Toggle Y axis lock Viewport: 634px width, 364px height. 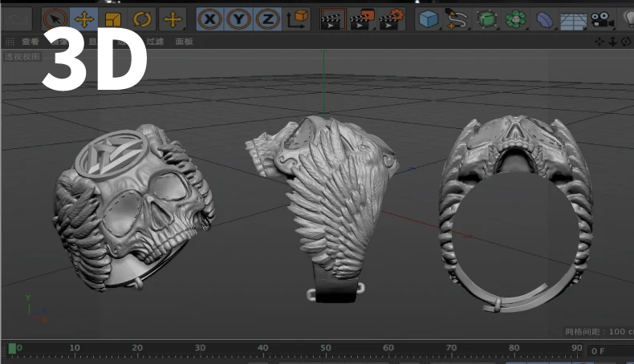(238, 19)
